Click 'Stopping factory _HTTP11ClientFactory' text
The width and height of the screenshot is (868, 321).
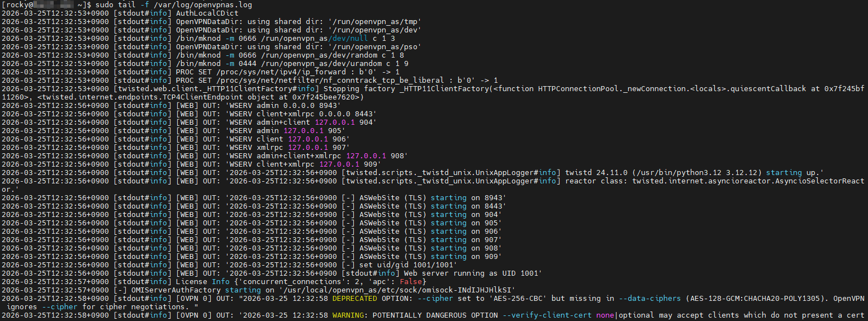click(407, 88)
